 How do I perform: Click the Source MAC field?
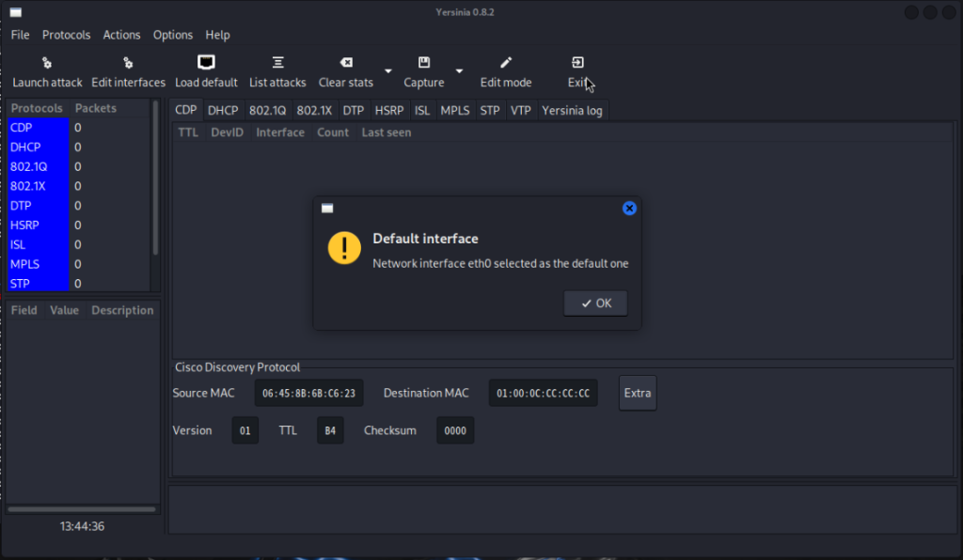308,393
